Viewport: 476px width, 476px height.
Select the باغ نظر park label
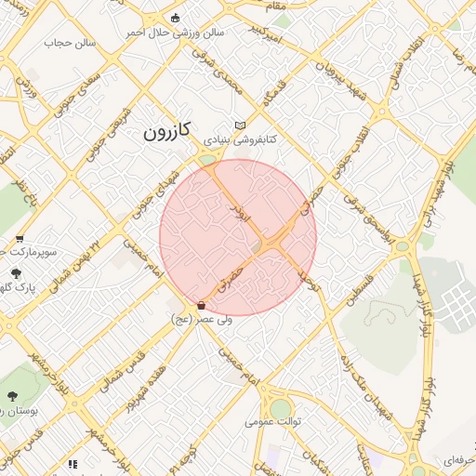[25, 193]
